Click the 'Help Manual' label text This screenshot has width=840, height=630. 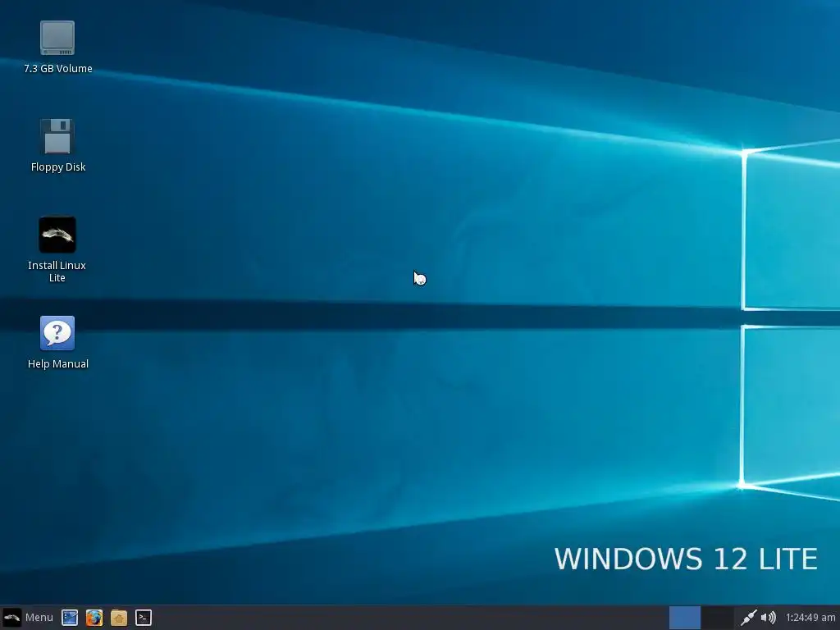point(58,363)
